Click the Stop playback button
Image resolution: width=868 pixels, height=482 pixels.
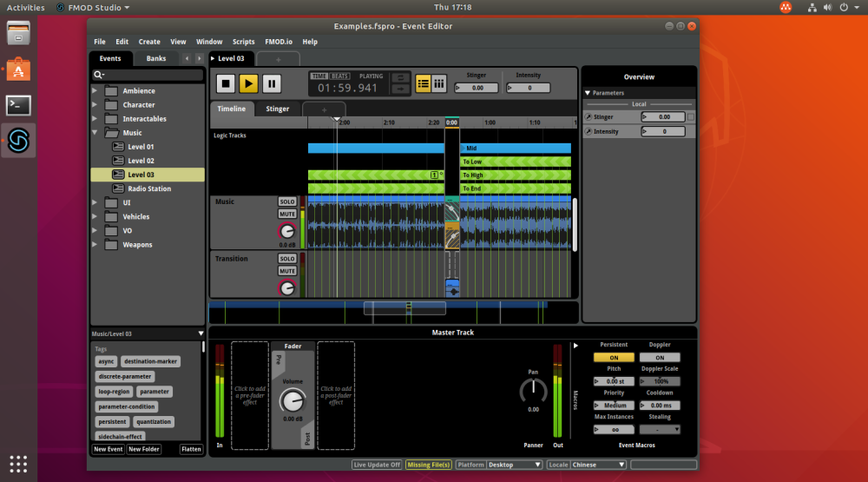pos(226,83)
